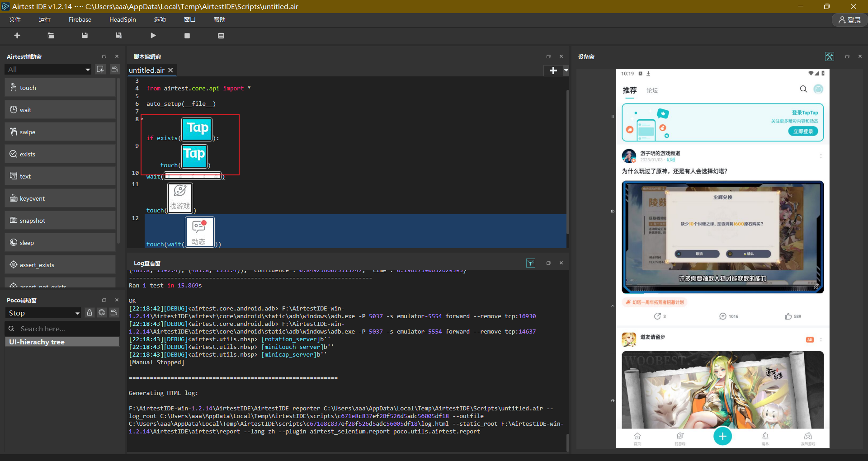
Task: Insert a snapshot command
Action: click(60, 221)
